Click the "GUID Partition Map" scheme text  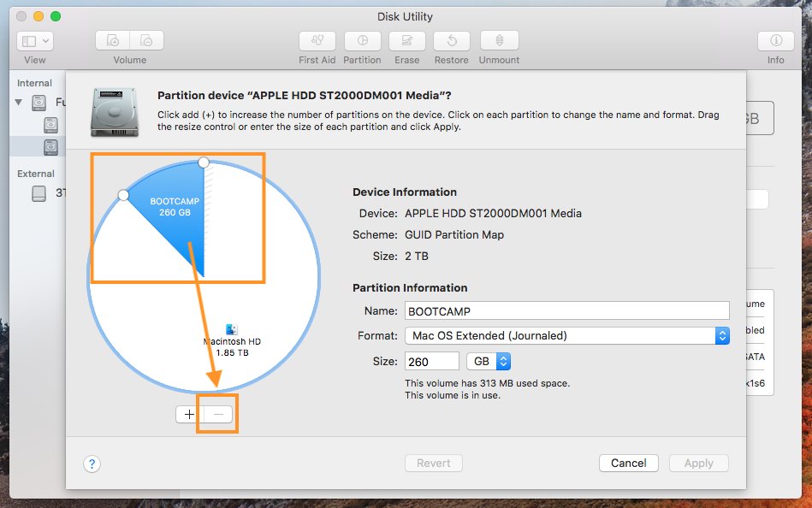click(x=454, y=234)
